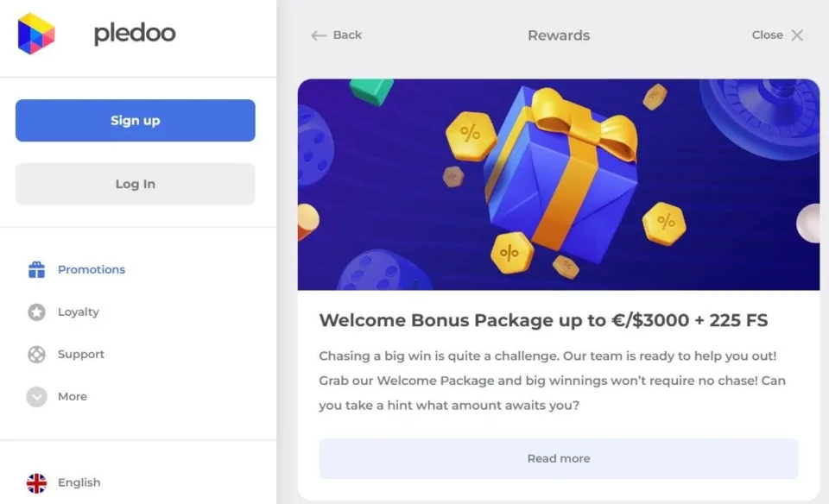Select the gift box icon beside Promotions
829x504 pixels.
(35, 268)
